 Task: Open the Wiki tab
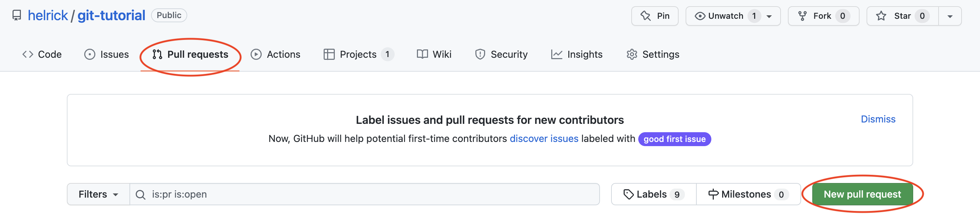click(x=434, y=54)
